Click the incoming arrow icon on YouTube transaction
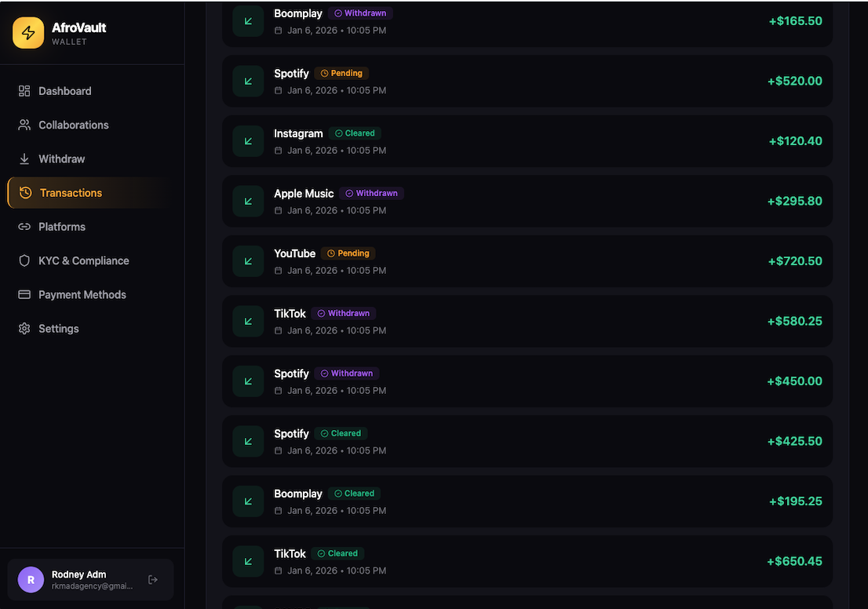The width and height of the screenshot is (868, 609). point(248,261)
